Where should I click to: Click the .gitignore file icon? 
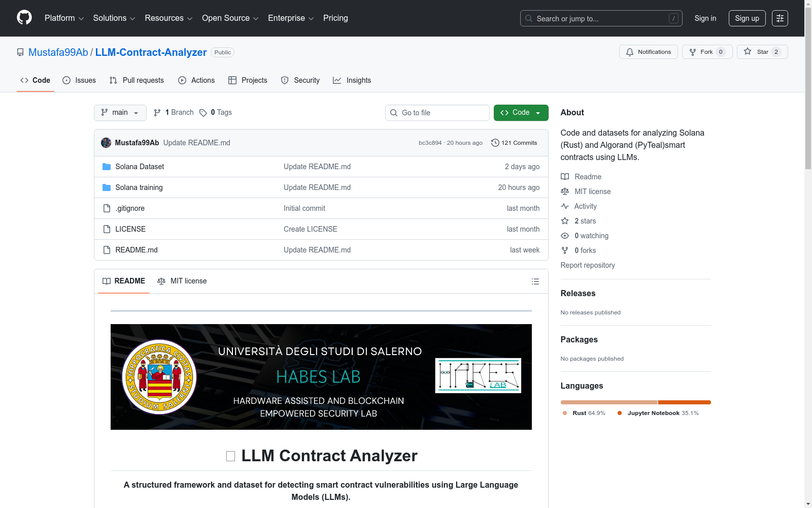click(x=107, y=208)
